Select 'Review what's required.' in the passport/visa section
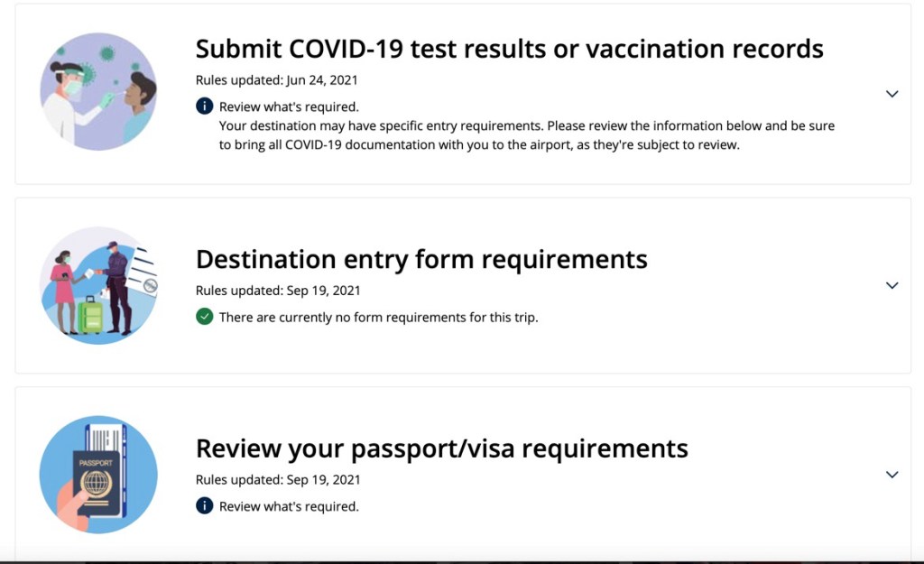This screenshot has width=924, height=564. 289,507
